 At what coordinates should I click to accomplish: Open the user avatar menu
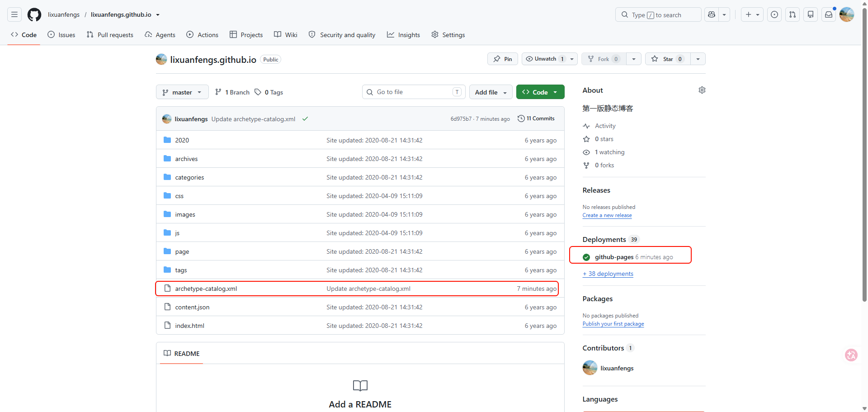847,14
